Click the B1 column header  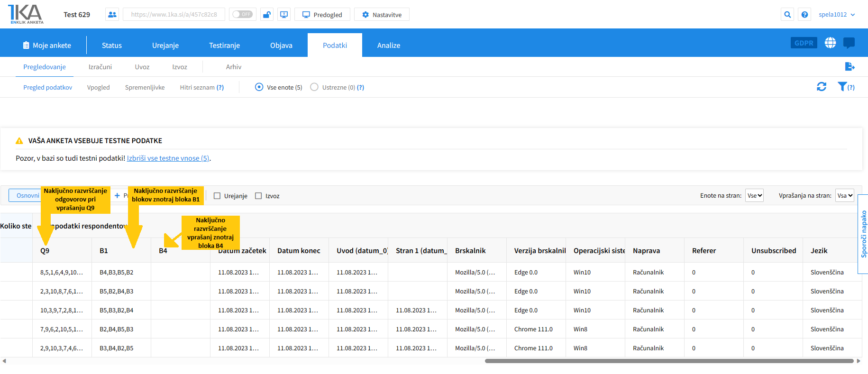[121, 250]
